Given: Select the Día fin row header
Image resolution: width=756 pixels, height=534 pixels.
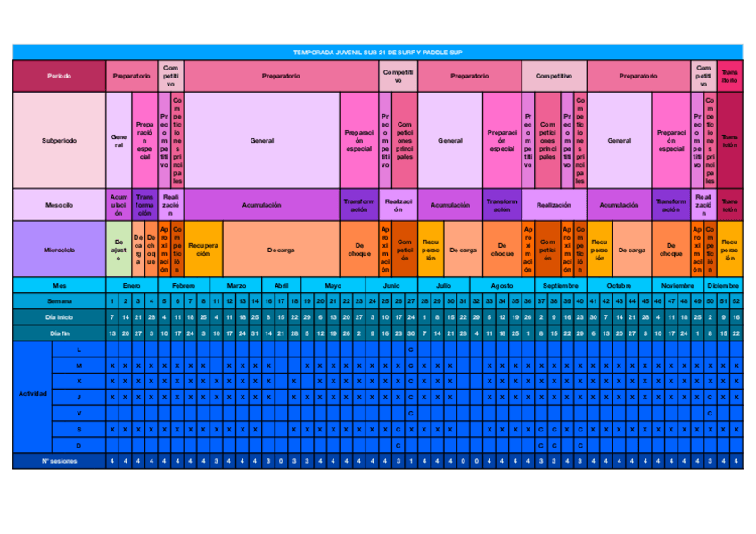Looking at the screenshot, I should pos(60,333).
